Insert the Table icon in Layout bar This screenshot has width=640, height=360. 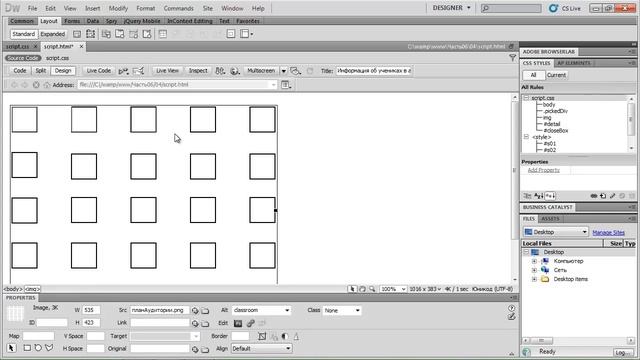tap(162, 34)
